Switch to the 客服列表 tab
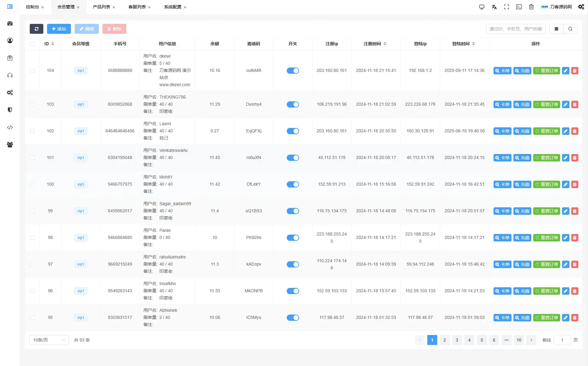 137,7
